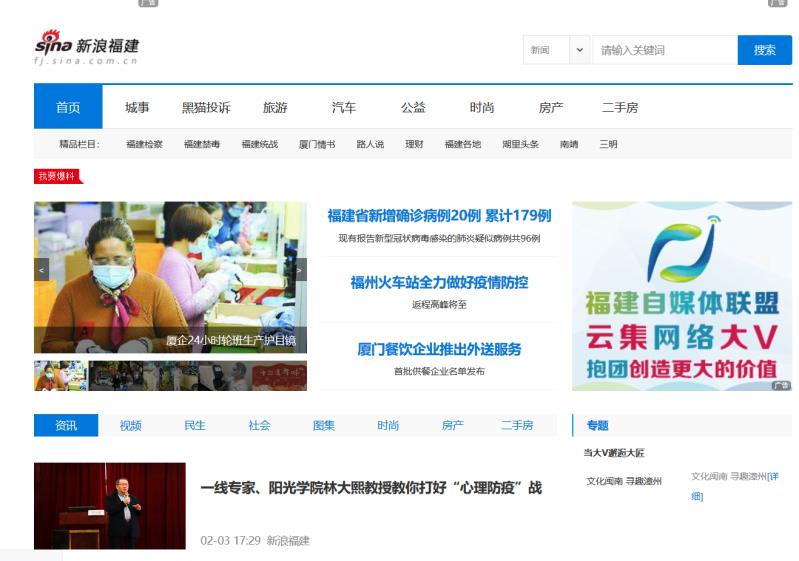Open the 首页 navigation tab
This screenshot has width=799, height=561.
tap(68, 107)
